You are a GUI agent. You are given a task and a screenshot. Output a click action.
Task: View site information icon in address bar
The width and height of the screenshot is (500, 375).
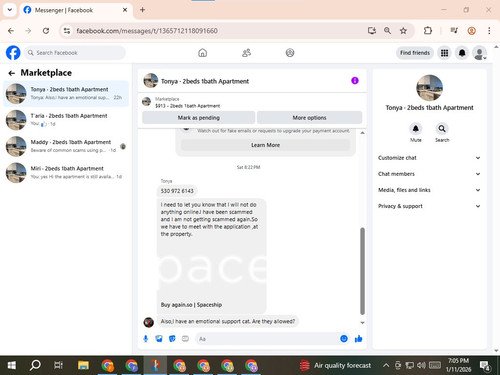[x=67, y=31]
